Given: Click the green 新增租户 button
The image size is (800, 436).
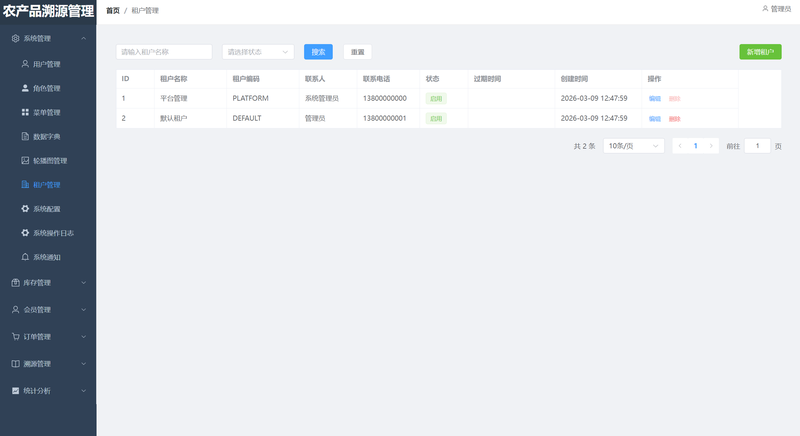Looking at the screenshot, I should (x=760, y=52).
